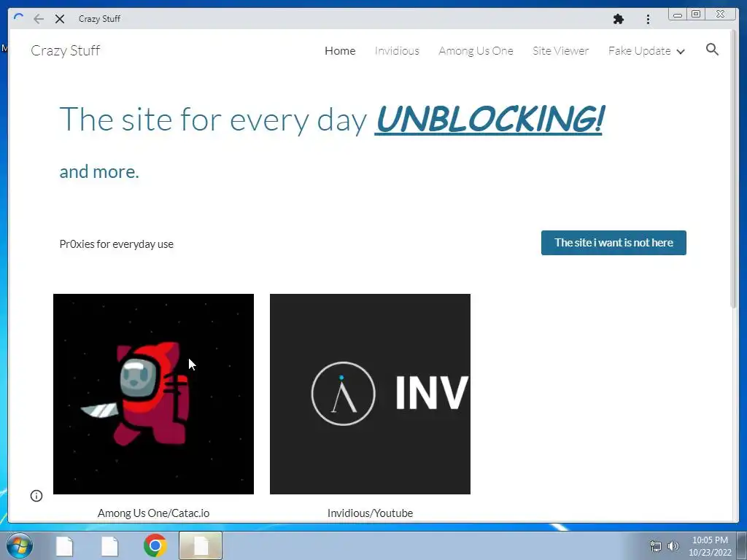
Task: Click the Invidious/Youtube caption
Action: pyautogui.click(x=370, y=513)
